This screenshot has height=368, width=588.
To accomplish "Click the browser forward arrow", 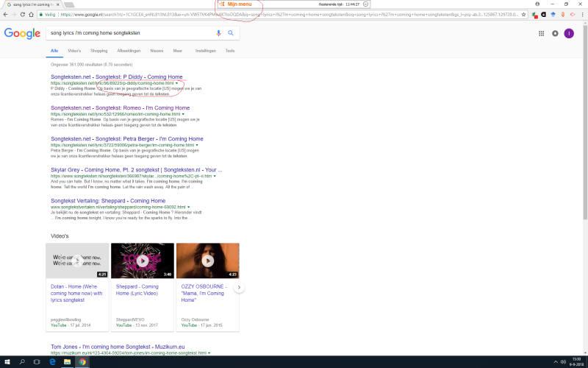I will [14, 14].
